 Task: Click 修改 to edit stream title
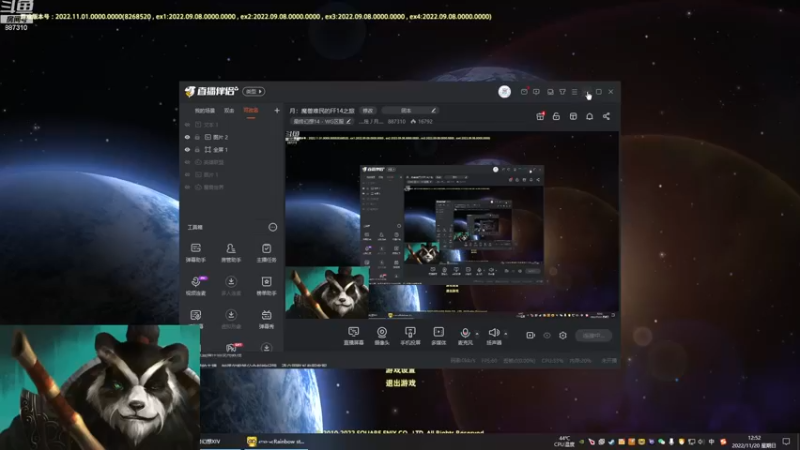coord(368,110)
